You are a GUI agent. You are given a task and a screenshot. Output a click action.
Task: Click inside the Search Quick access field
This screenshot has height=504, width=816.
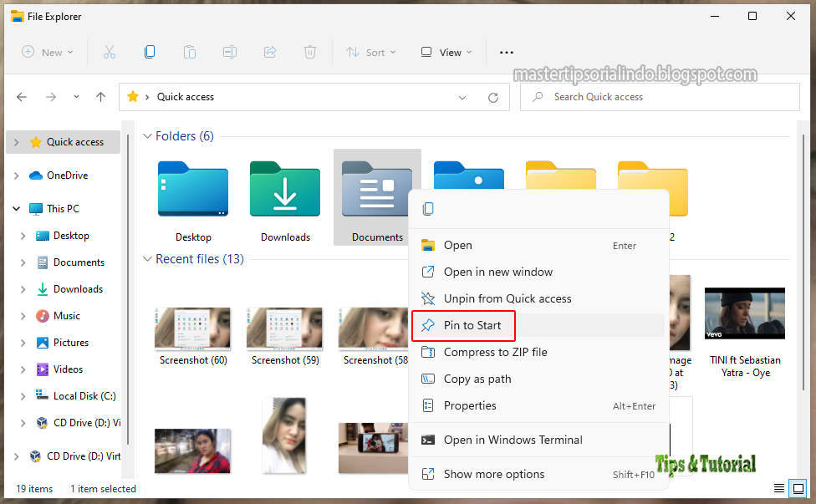[x=659, y=96]
